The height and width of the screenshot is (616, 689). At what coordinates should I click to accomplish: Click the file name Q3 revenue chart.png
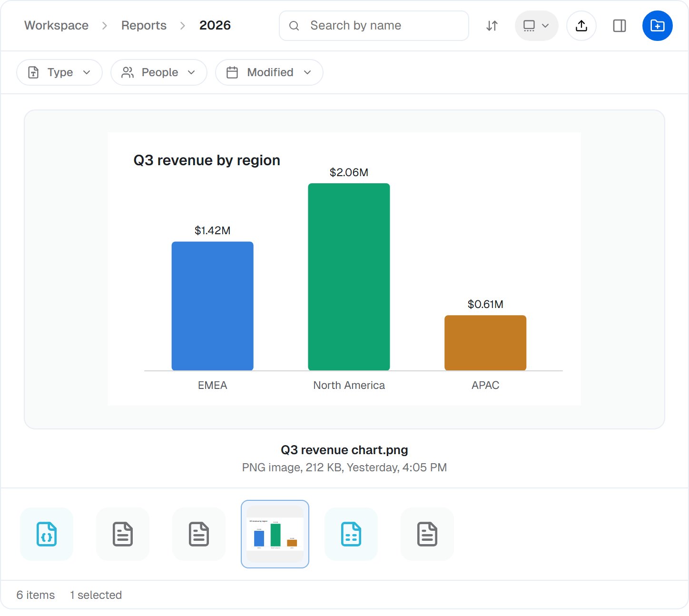click(344, 450)
